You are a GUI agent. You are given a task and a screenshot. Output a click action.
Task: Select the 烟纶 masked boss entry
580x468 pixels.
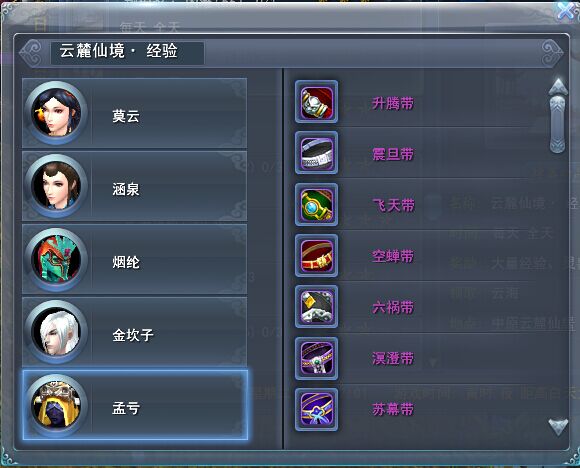coord(135,259)
